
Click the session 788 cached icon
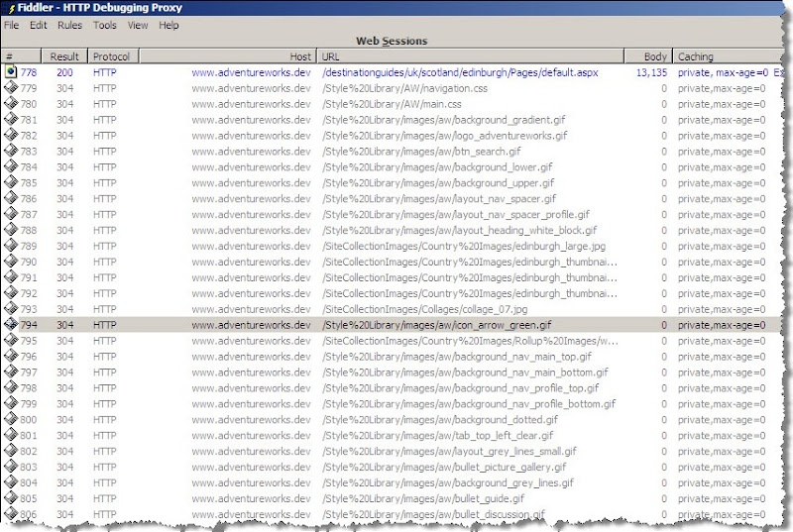point(11,229)
